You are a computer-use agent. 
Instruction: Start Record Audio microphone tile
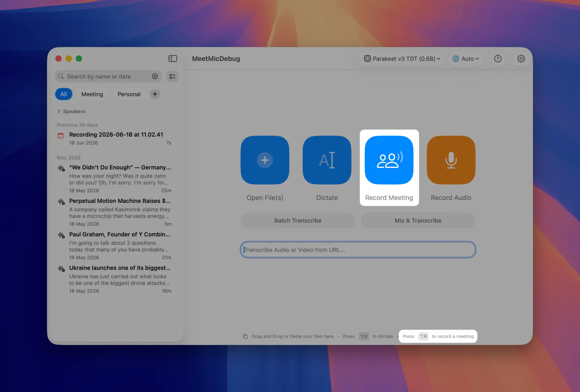pyautogui.click(x=451, y=160)
